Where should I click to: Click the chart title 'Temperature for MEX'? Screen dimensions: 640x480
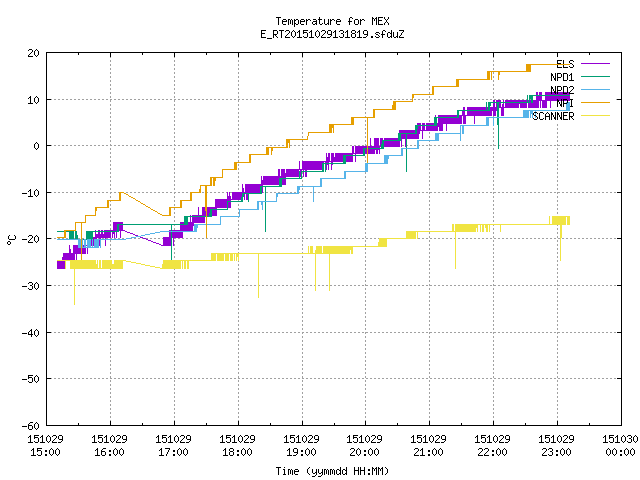click(x=332, y=21)
